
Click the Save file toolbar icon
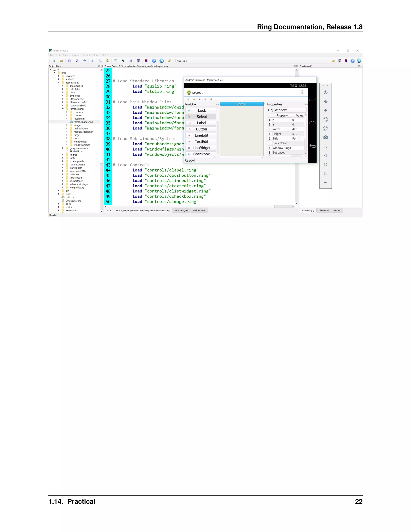click(69, 61)
